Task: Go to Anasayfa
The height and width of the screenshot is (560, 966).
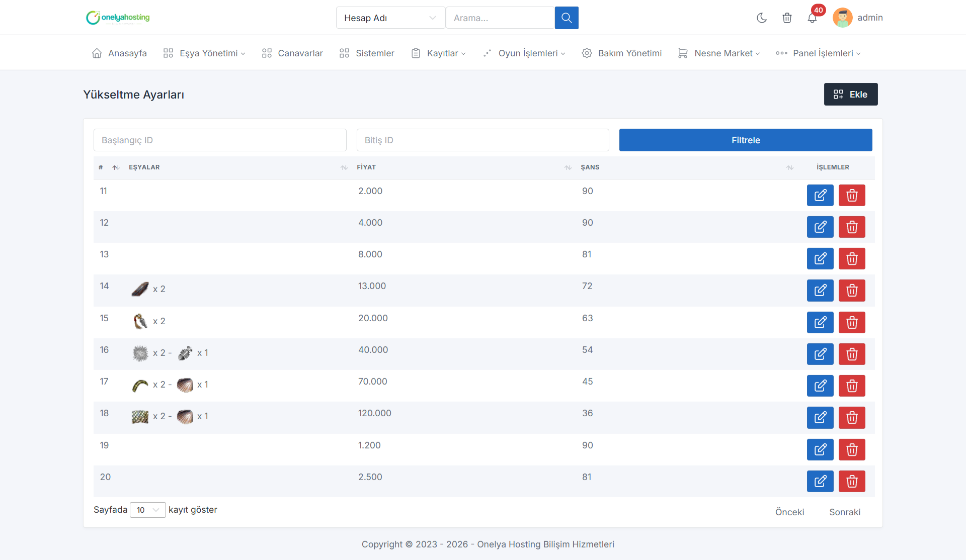Action: coord(119,53)
